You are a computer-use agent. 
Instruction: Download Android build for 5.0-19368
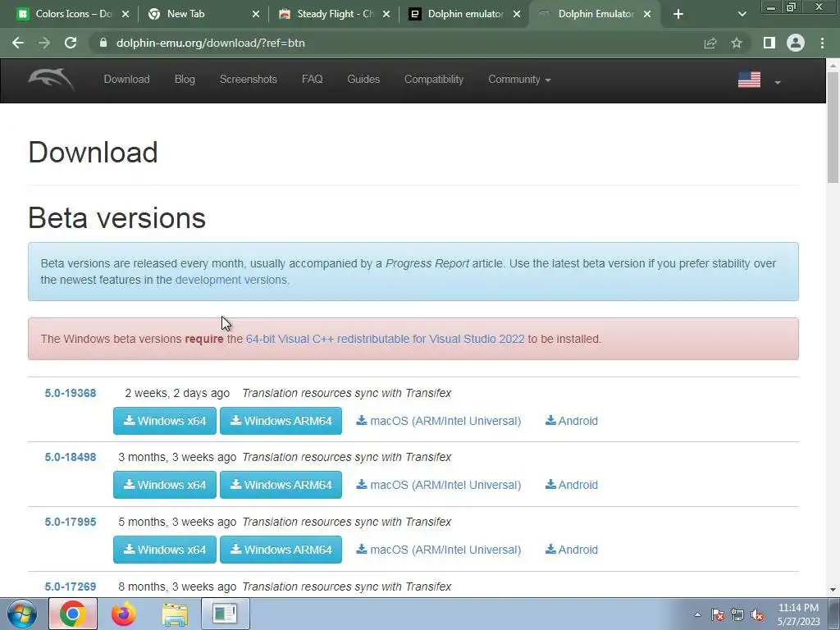[x=572, y=421]
